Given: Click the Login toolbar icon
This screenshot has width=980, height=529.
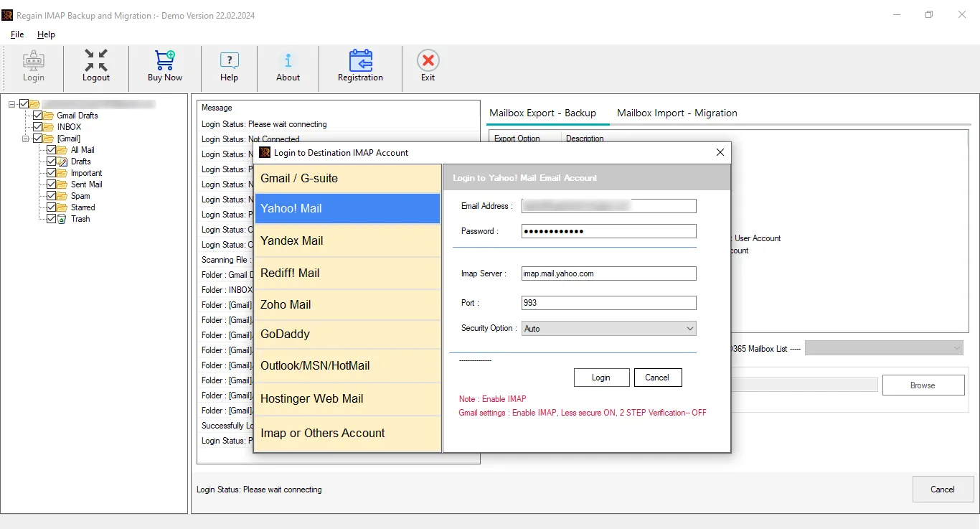Looking at the screenshot, I should coord(33,61).
